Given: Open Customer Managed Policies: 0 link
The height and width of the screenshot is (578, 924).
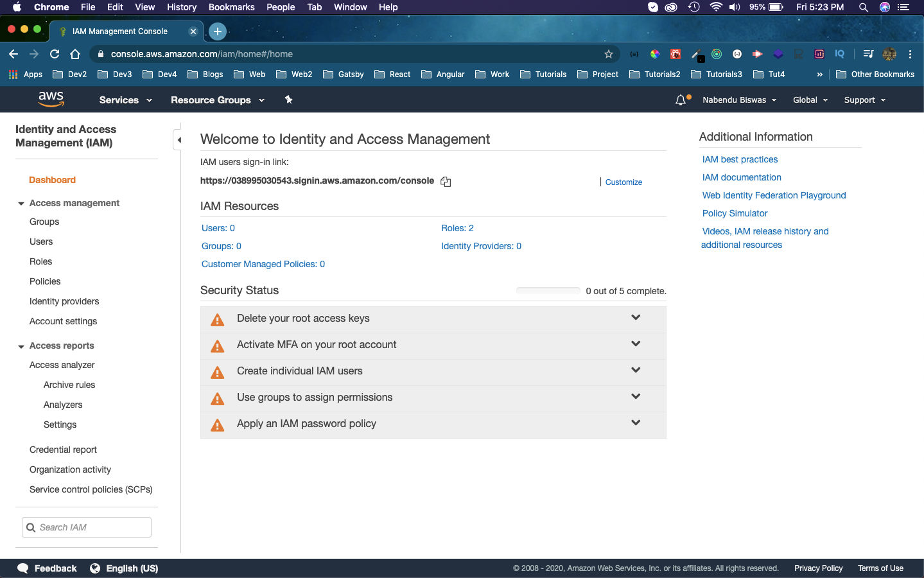Looking at the screenshot, I should 263,264.
